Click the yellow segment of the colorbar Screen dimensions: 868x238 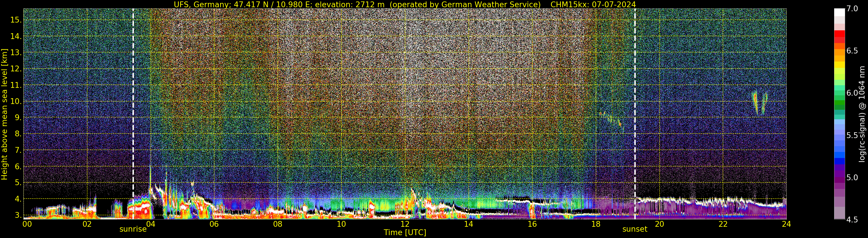point(839,65)
